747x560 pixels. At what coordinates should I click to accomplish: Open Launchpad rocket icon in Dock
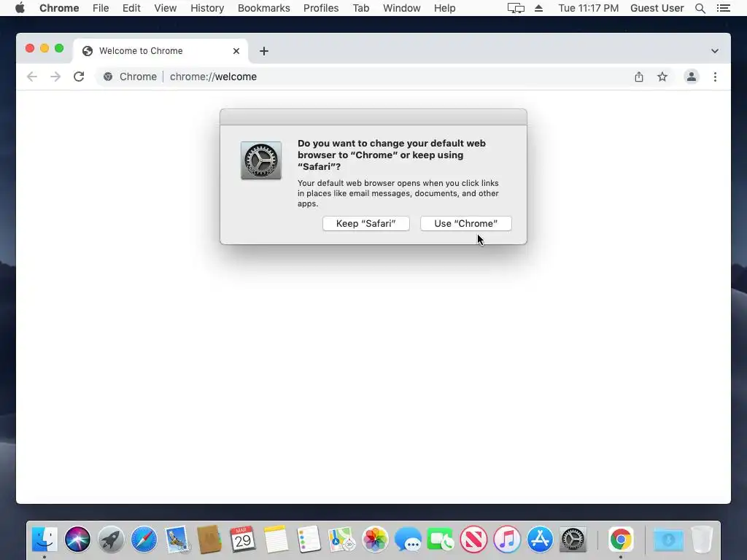(111, 540)
